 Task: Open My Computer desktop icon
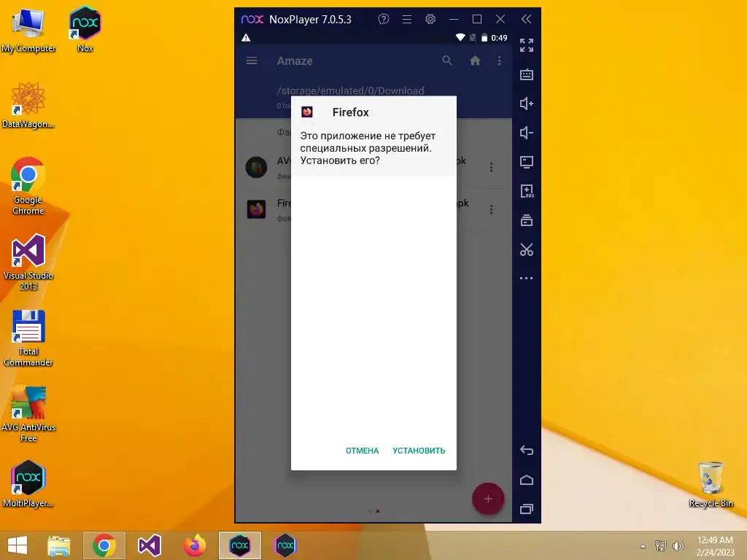tap(28, 31)
